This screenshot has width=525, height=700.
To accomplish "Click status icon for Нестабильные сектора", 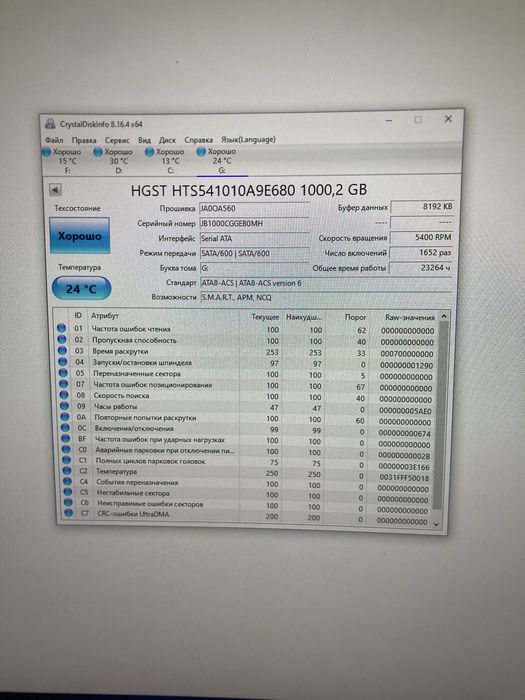I will click(x=68, y=492).
